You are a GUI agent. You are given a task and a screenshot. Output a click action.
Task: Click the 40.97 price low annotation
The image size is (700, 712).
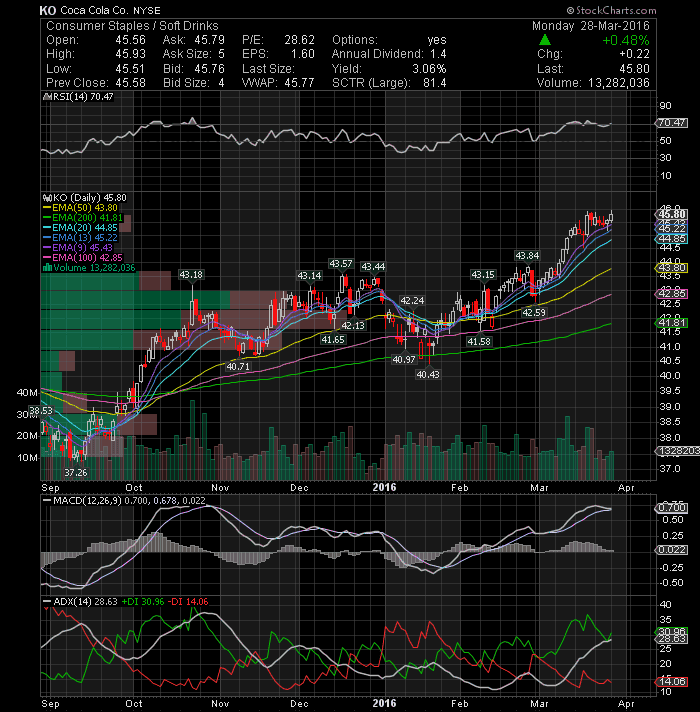pos(404,360)
